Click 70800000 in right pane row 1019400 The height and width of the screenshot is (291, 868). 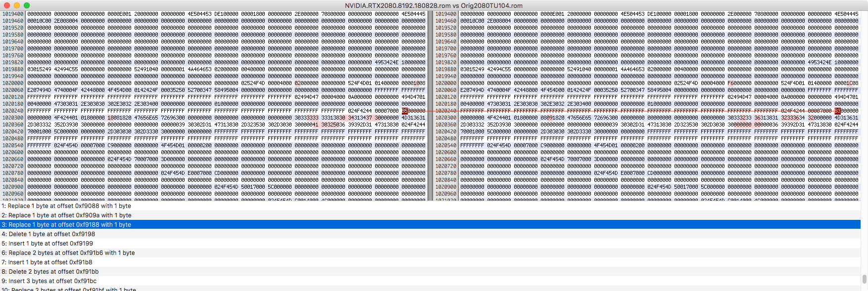tap(766, 14)
